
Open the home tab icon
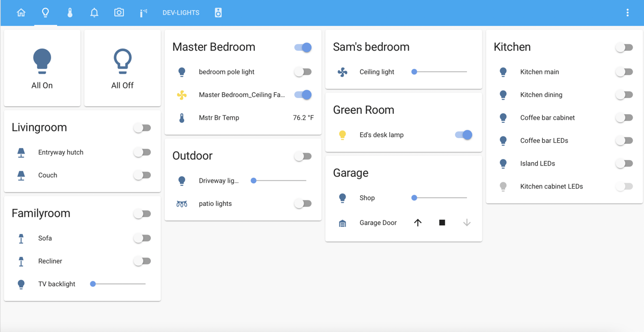21,12
